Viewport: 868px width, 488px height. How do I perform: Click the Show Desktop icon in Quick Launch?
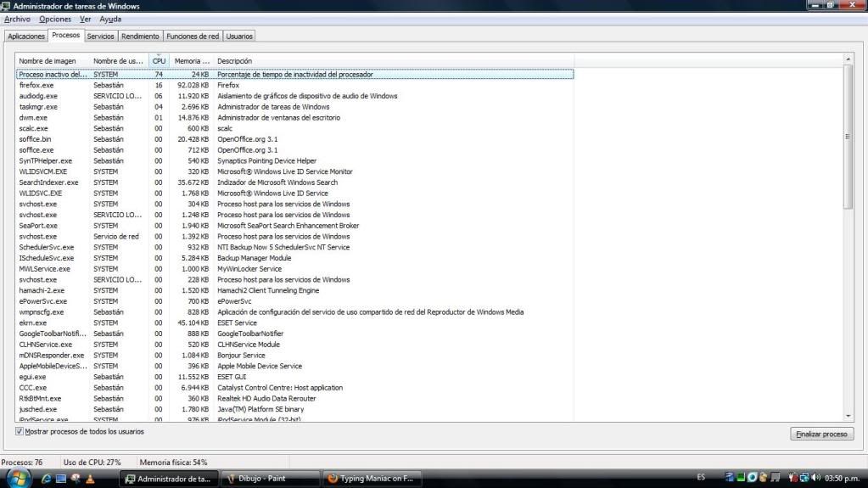(61, 478)
